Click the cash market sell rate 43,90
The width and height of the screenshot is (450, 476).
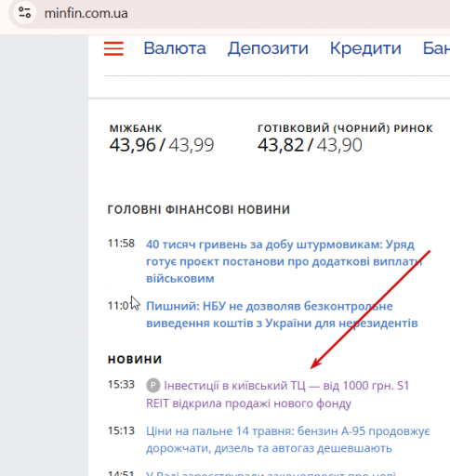pos(339,145)
